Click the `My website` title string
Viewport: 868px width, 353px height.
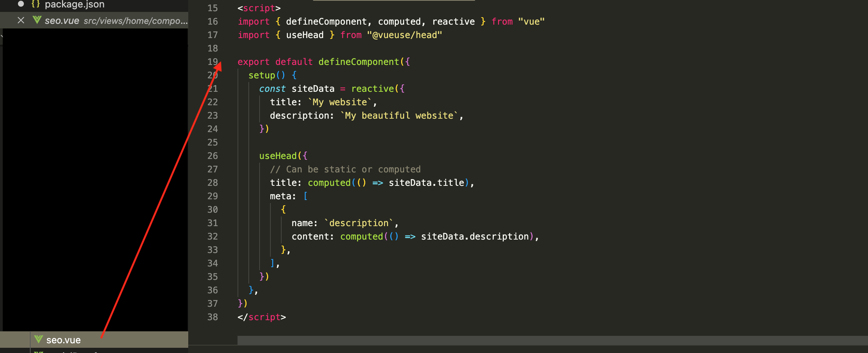[340, 102]
